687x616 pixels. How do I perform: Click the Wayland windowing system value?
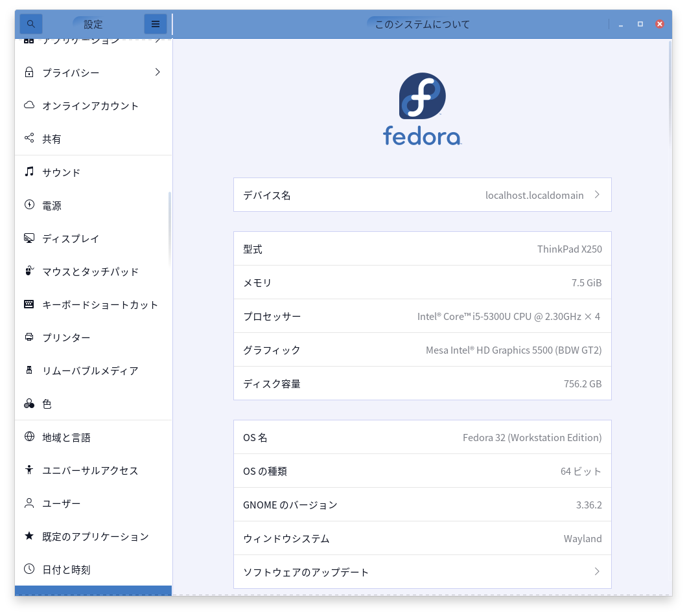(x=582, y=538)
